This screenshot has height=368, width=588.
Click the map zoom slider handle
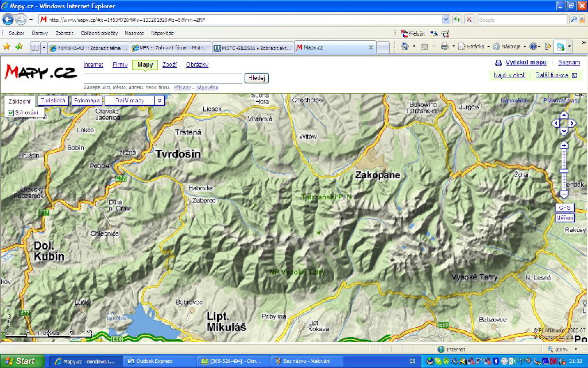click(x=564, y=171)
